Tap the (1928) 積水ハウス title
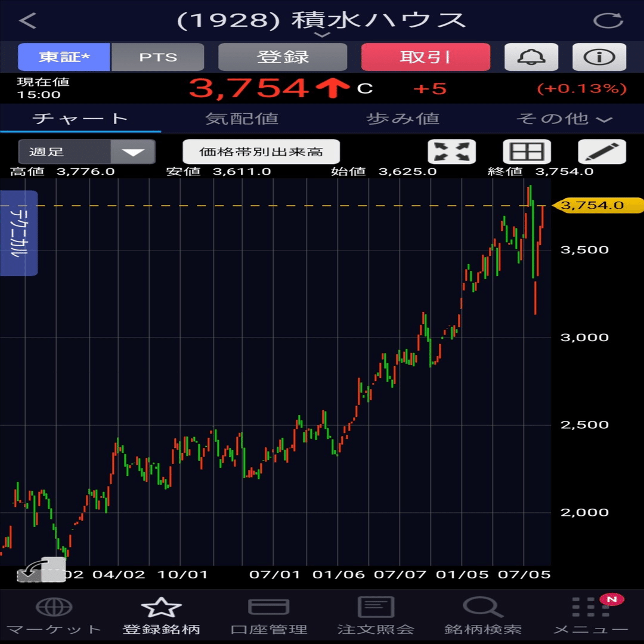 pos(321,20)
